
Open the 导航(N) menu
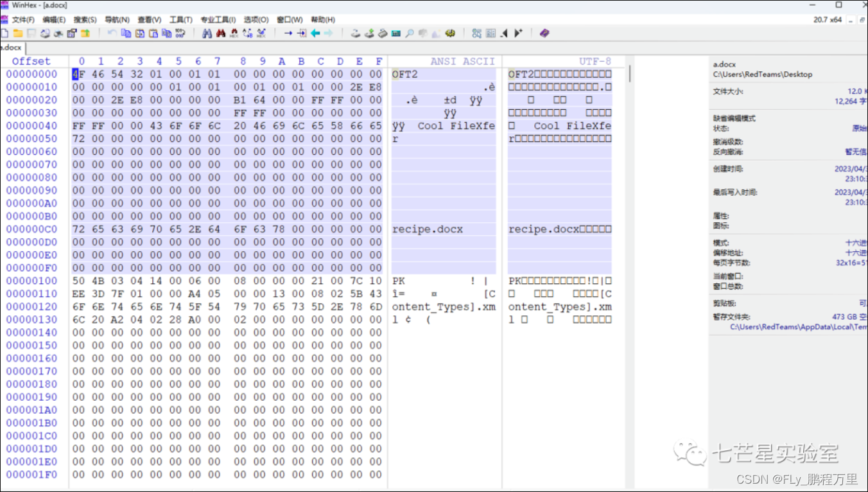tap(117, 20)
